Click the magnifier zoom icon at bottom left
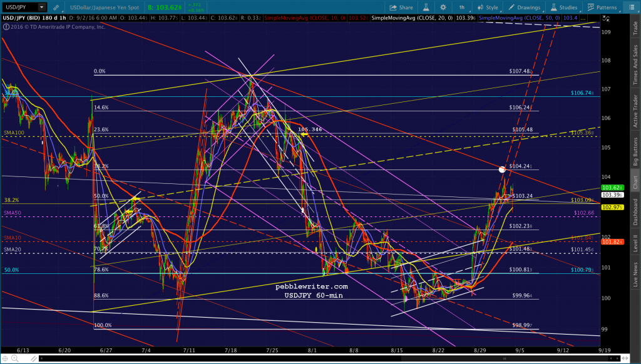 click(15, 359)
